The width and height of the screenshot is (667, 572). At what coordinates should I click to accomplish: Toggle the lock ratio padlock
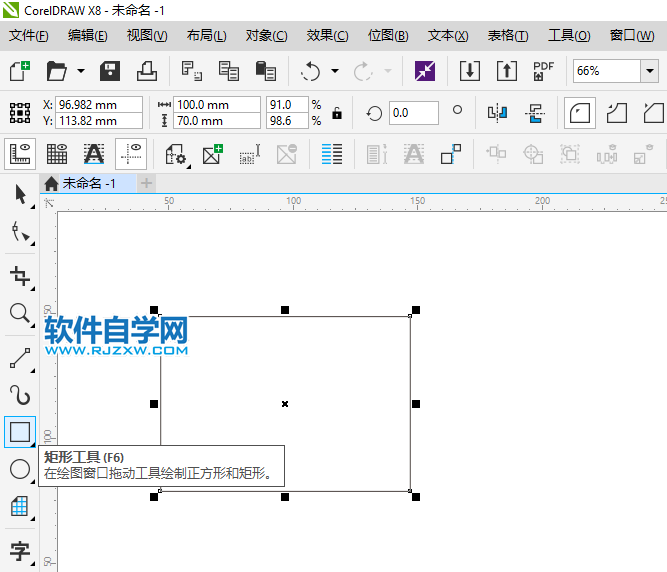coord(337,113)
